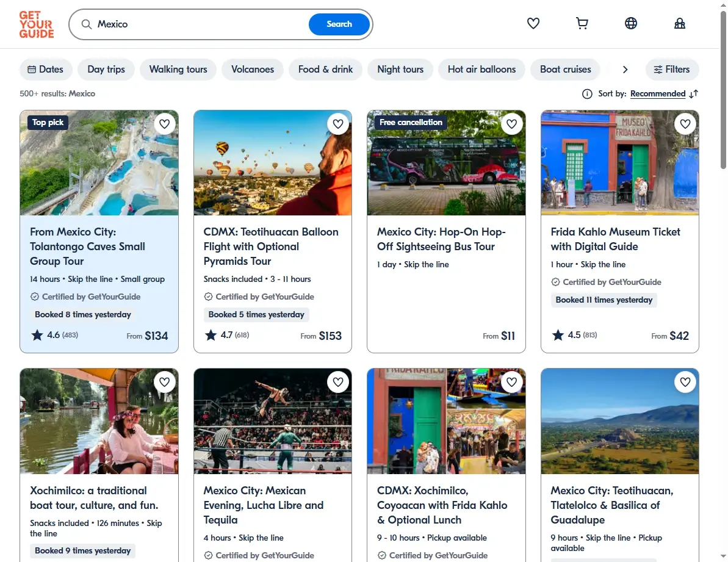Image resolution: width=728 pixels, height=562 pixels.
Task: Click the 'From $153' price
Action: click(x=321, y=336)
